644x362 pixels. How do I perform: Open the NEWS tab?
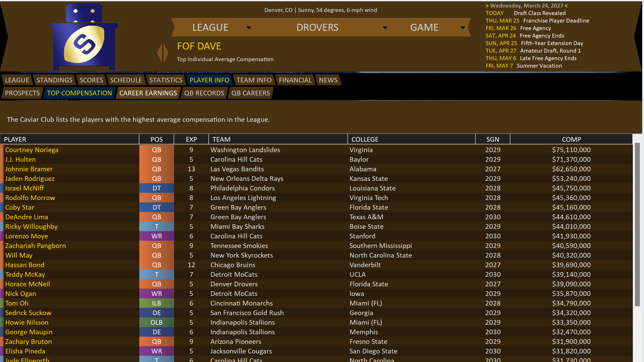pyautogui.click(x=328, y=80)
